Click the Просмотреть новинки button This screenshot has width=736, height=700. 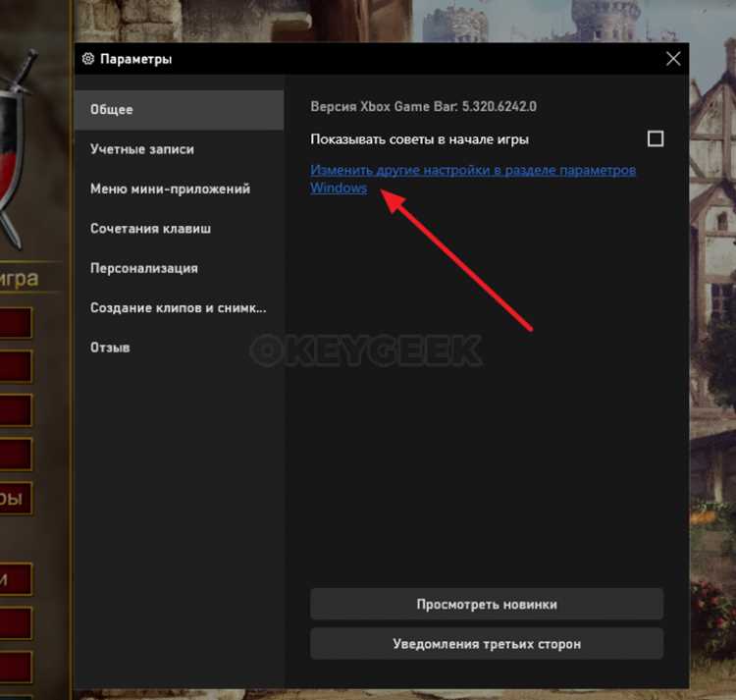487,604
